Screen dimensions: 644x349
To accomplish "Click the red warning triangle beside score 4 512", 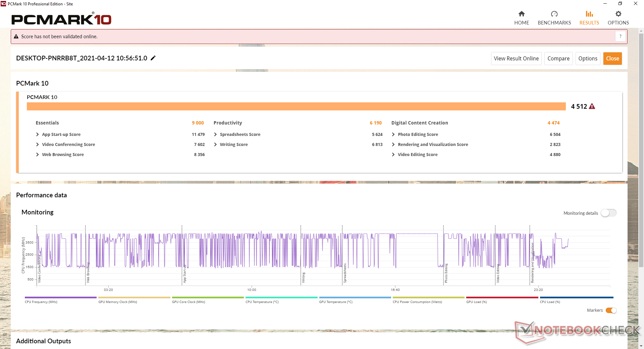I will [592, 106].
